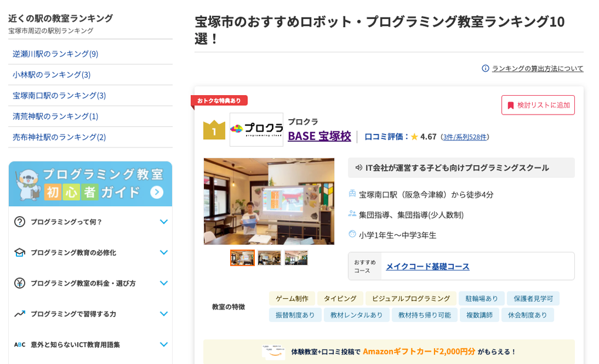The height and width of the screenshot is (364, 599).
Task: Click the face icon beside 小学1年生～中学3年生
Action: 352,234
